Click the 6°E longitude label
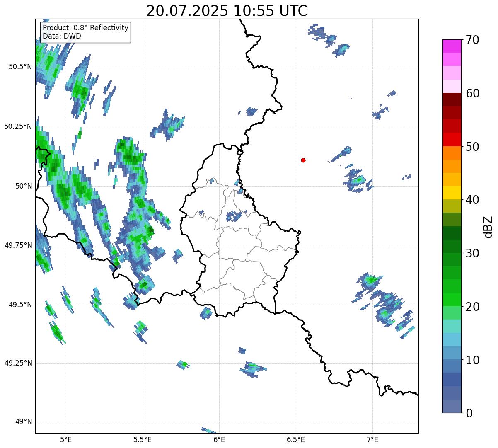Image resolution: width=498 pixels, height=448 pixels. tap(219, 439)
